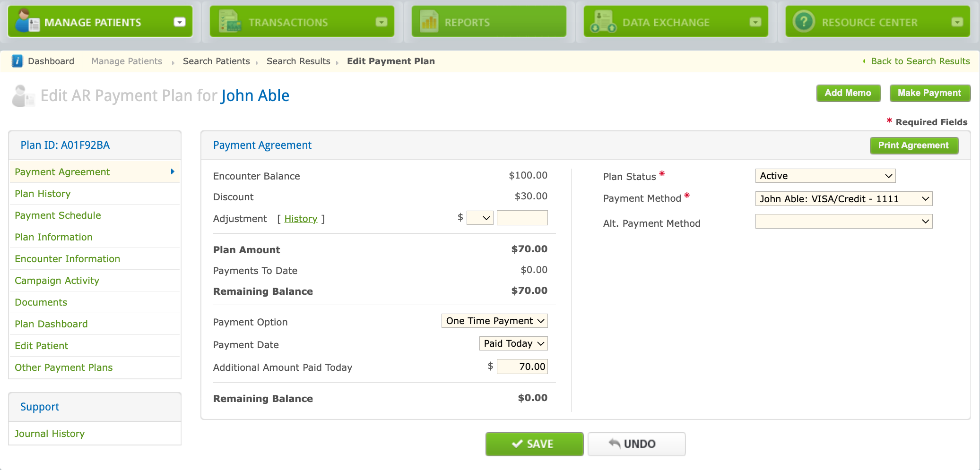Screen dimensions: 980x470
Task: Click the patient avatar icon beside page title
Action: (23, 96)
